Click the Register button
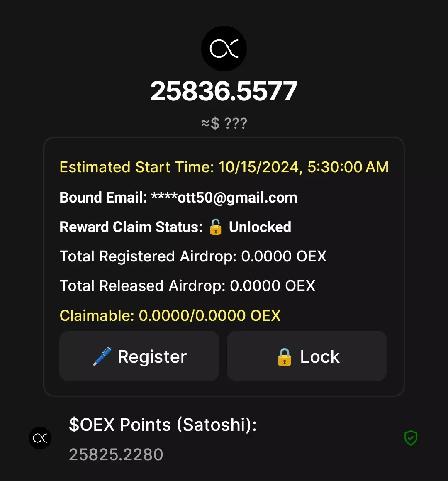448x481 pixels. tap(139, 356)
